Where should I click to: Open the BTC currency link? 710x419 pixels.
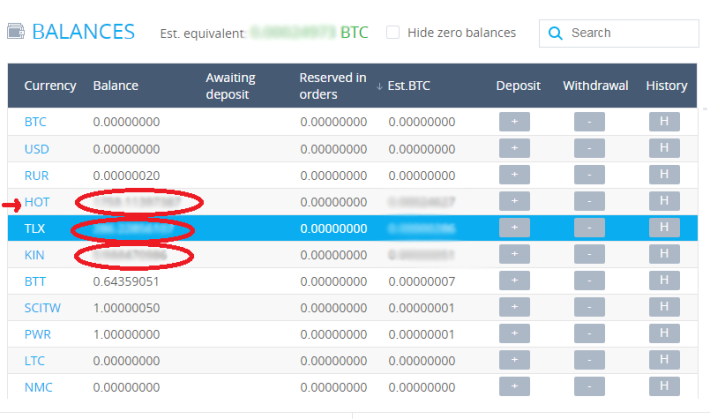click(35, 122)
